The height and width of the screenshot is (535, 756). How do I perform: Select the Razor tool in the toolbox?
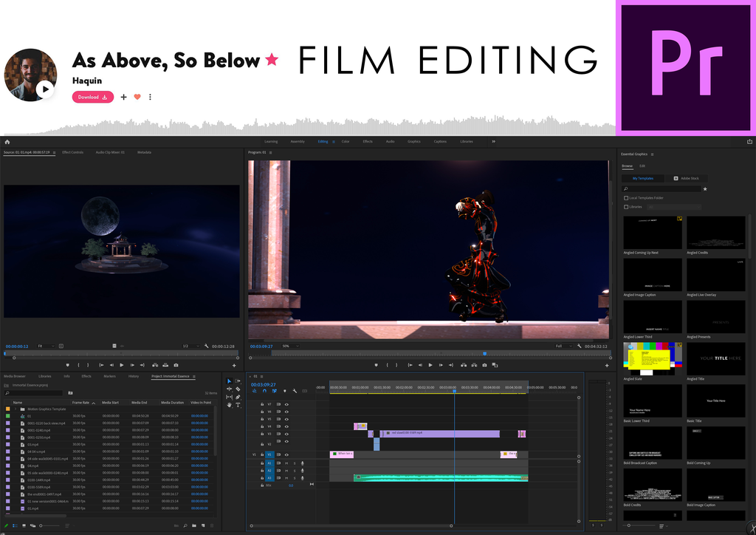tap(238, 389)
